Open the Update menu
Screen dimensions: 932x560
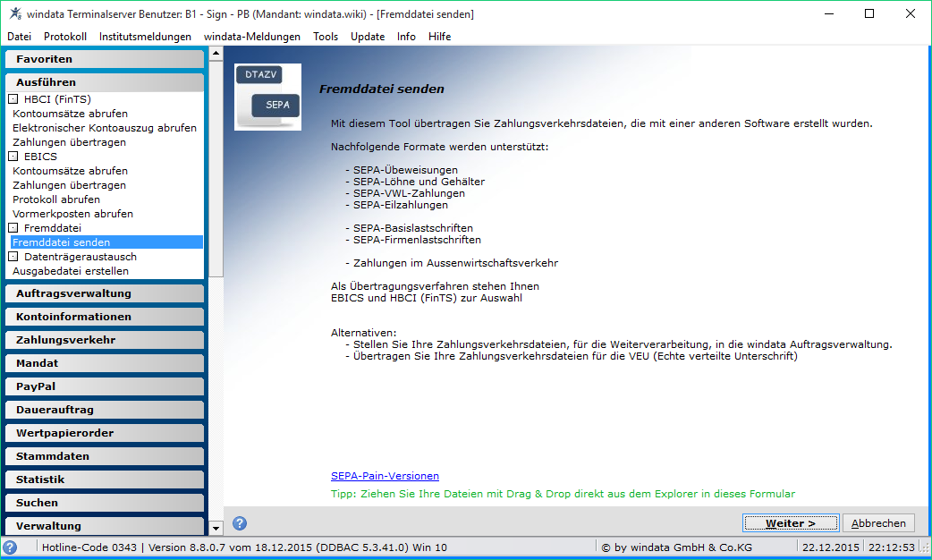click(368, 37)
